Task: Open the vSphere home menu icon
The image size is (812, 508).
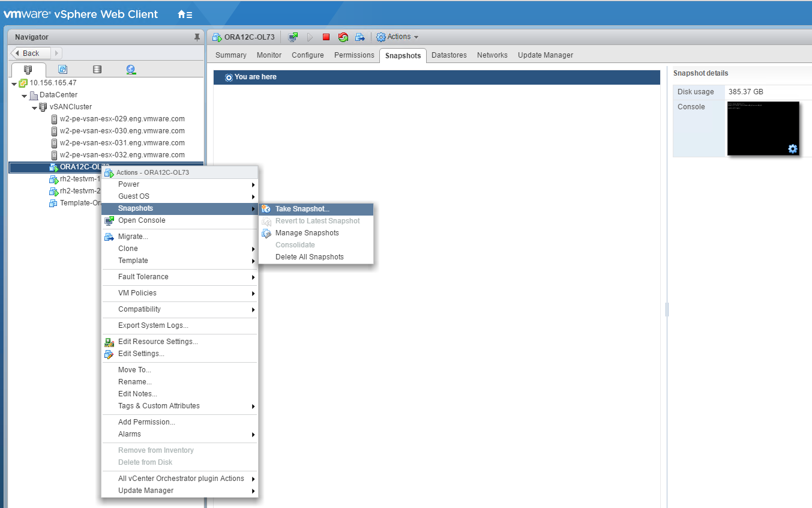Action: tap(185, 14)
